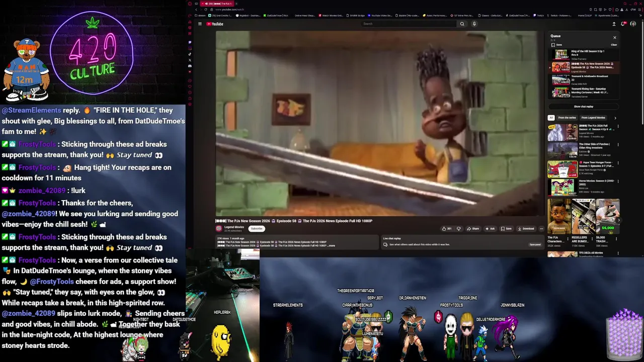The width and height of the screenshot is (644, 362).
Task: Click the Share button
Action: (473, 229)
